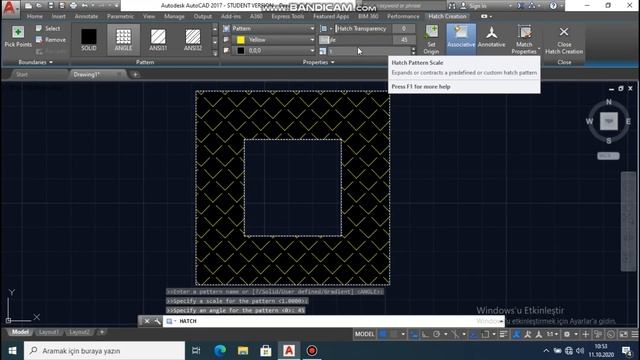The image size is (640, 360).
Task: Open the Home ribbon tab
Action: [x=35, y=16]
